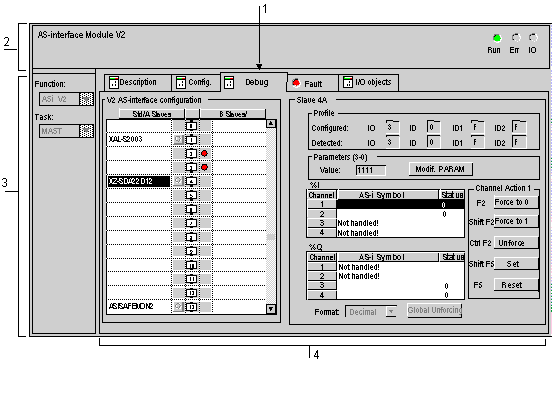
Task: Select the slave address 10 slot icon
Action: (x=192, y=265)
